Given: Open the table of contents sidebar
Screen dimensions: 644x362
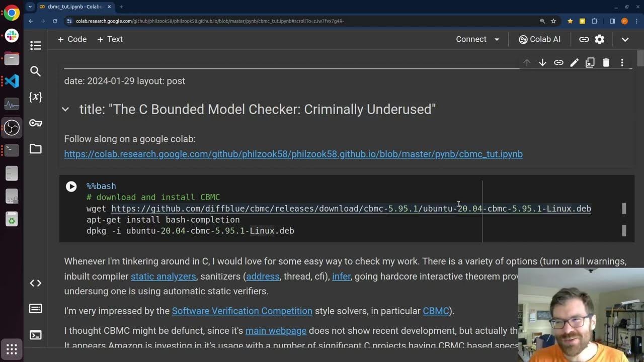Looking at the screenshot, I should tap(35, 46).
